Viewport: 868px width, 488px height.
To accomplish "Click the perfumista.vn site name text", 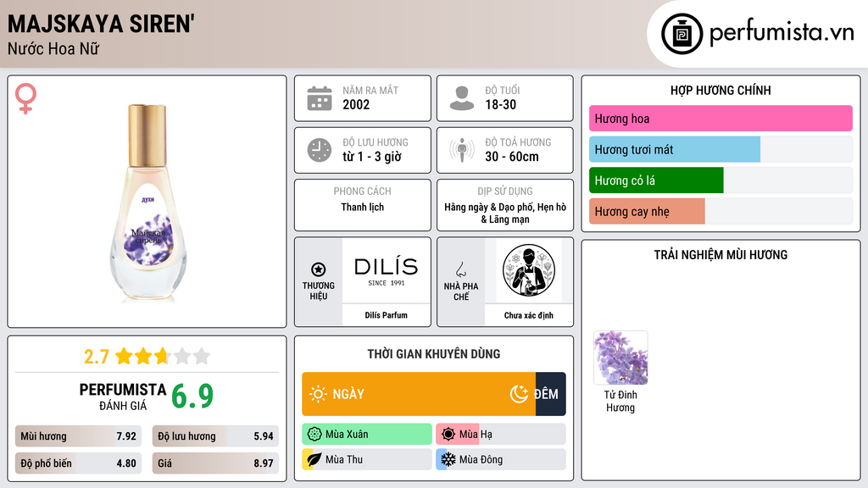I will pos(782,33).
